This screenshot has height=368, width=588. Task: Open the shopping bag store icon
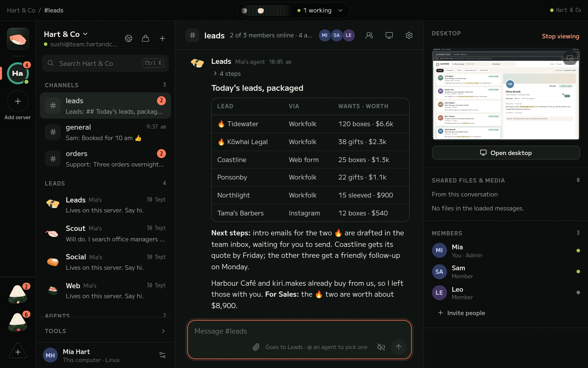coord(146,38)
